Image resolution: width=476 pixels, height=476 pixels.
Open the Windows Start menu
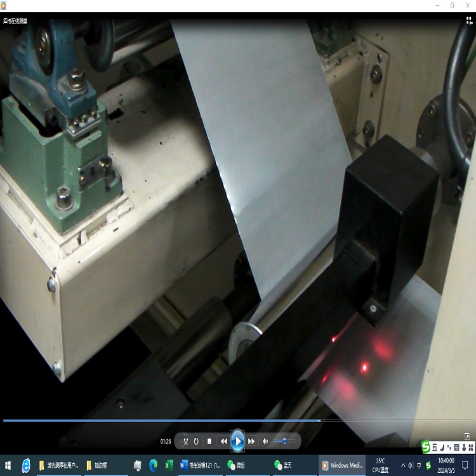coord(8,465)
